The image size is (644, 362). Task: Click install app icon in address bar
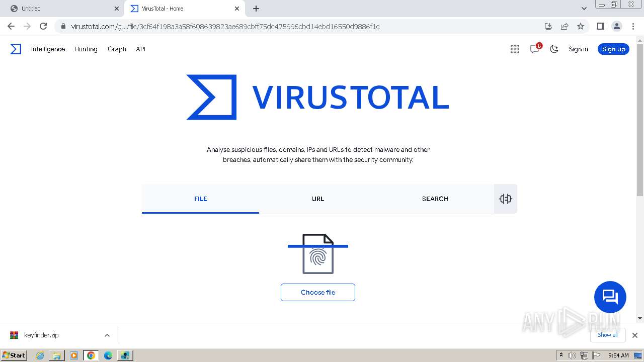coord(548,26)
